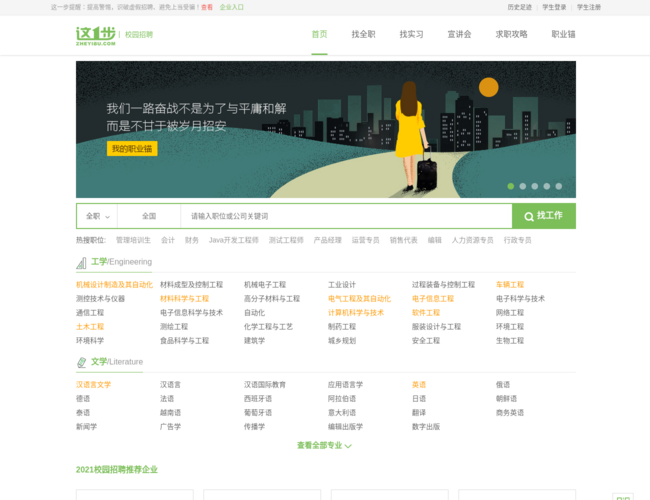
Task: Click the 学生登录 link
Action: 554,7
